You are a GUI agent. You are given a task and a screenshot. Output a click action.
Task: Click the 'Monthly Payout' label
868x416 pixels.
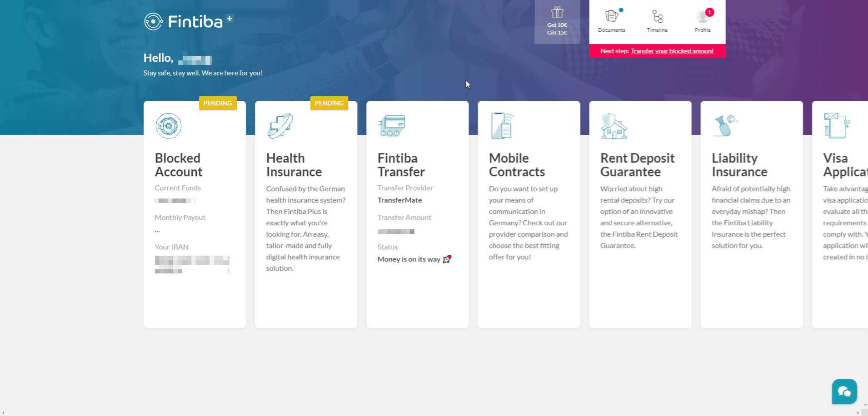(180, 218)
